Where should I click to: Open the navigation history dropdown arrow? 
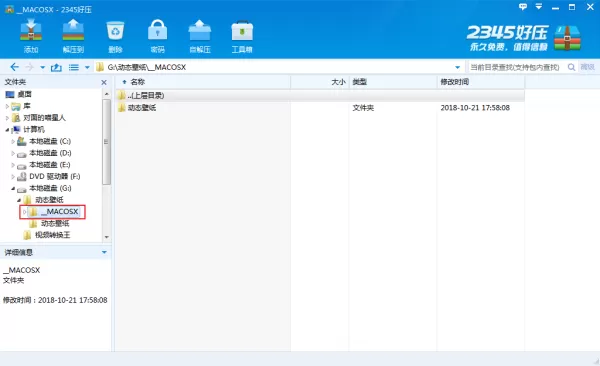pos(42,68)
